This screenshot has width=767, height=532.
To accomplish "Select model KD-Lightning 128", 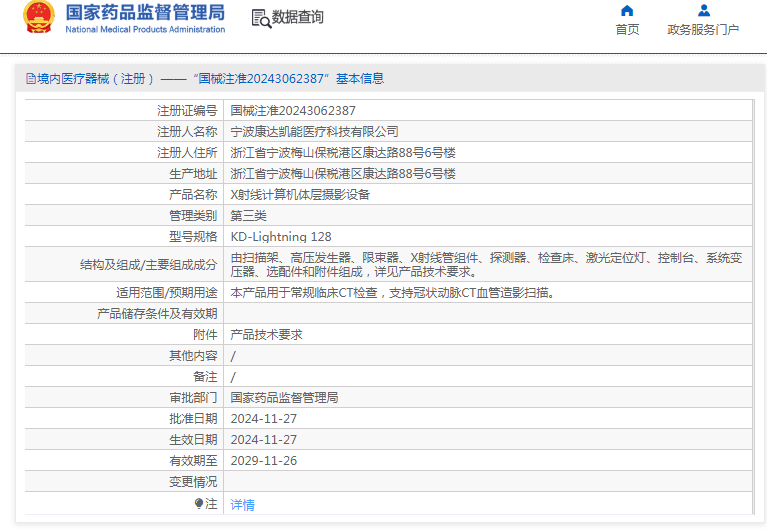I will pos(281,237).
